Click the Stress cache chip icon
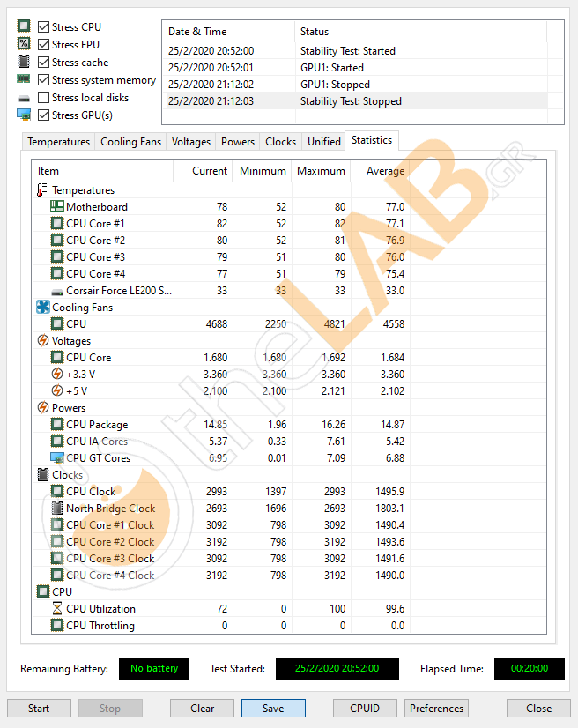 click(24, 62)
